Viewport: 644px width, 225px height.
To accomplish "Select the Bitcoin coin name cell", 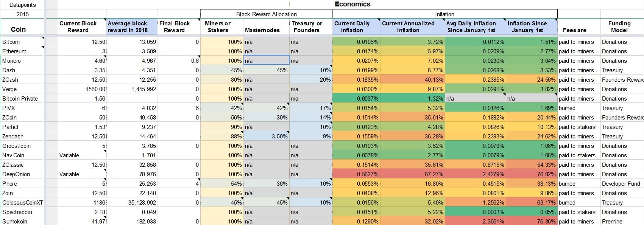I will pos(22,42).
